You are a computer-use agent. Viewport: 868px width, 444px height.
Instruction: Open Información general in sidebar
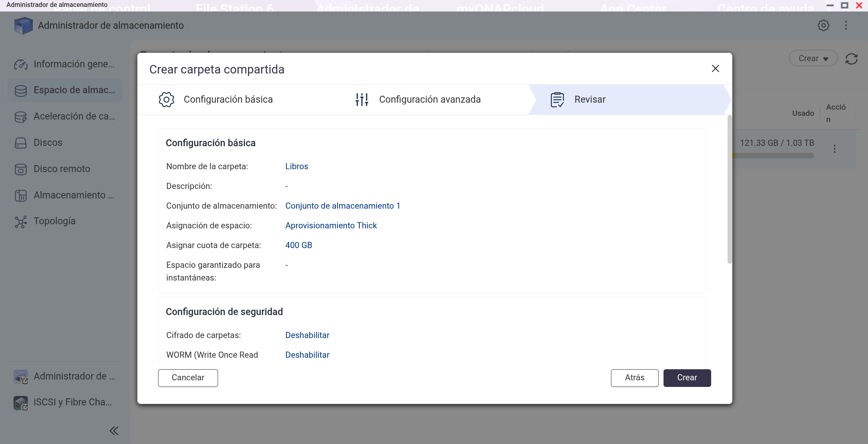(x=74, y=64)
